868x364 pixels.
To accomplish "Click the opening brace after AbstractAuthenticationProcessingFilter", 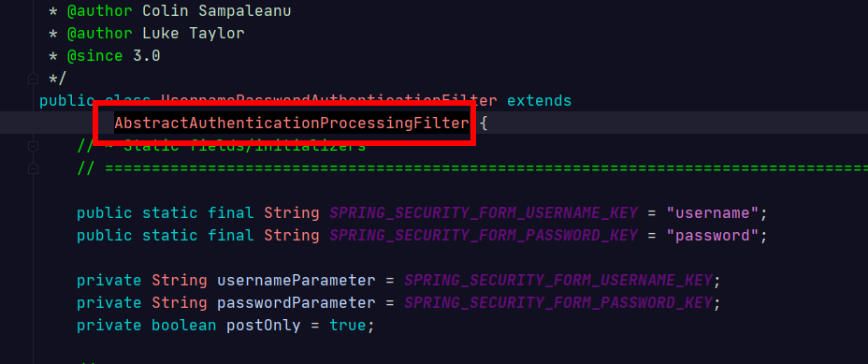I will coord(484,124).
